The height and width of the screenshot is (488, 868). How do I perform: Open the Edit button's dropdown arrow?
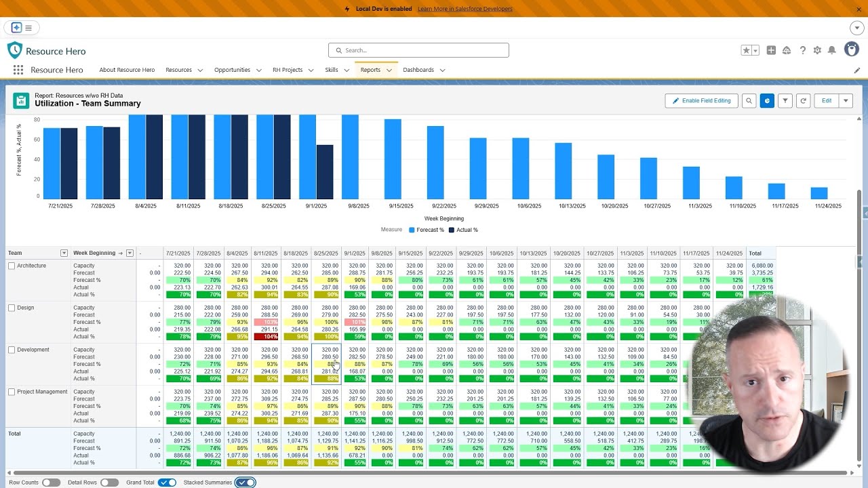tap(846, 100)
